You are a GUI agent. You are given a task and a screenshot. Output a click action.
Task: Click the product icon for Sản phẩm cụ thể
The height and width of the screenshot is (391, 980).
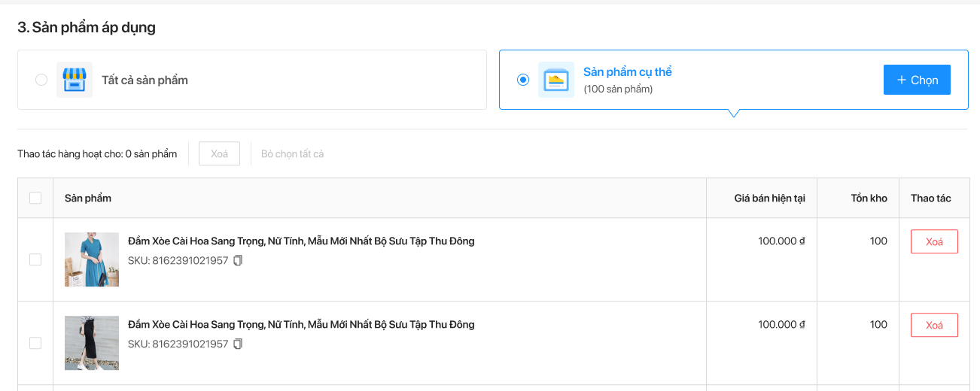[x=556, y=80]
